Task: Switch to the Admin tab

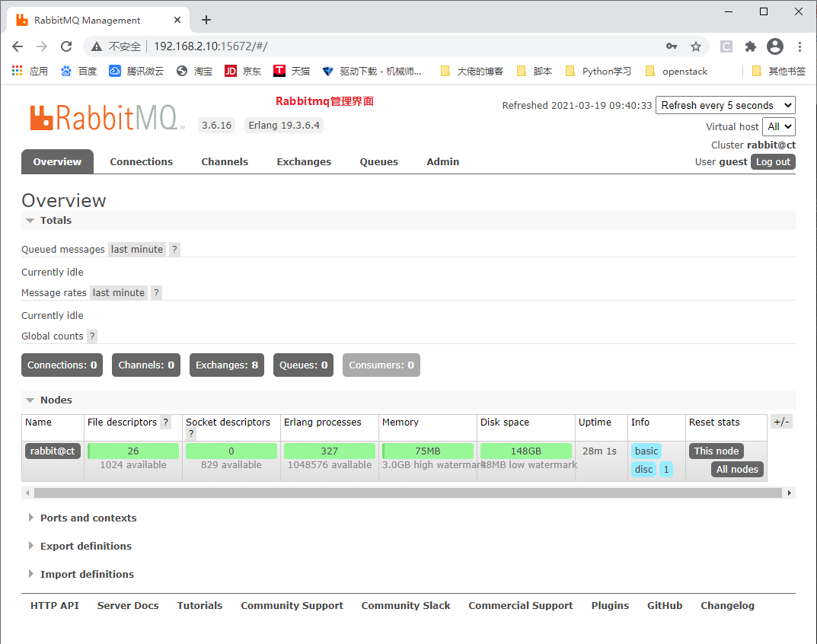Action: coord(443,161)
